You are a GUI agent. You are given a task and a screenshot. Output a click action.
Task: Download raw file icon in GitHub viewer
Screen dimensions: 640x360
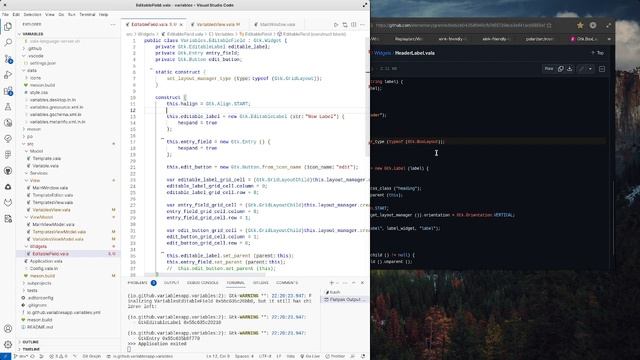570,69
